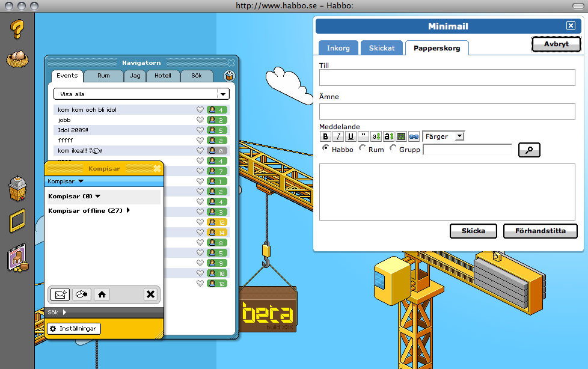Click the green grid formatting icon
The image size is (588, 369).
click(401, 136)
